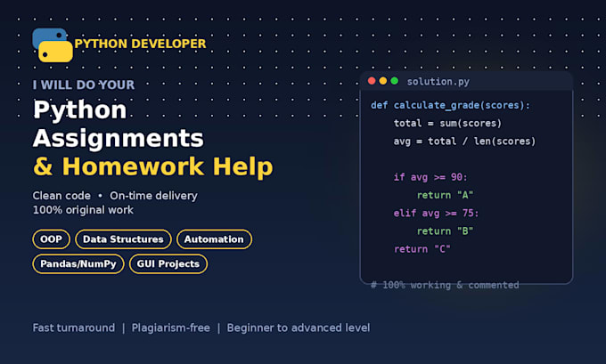Click the 'Assignments' headline word
The image size is (606, 364).
pyautogui.click(x=119, y=138)
